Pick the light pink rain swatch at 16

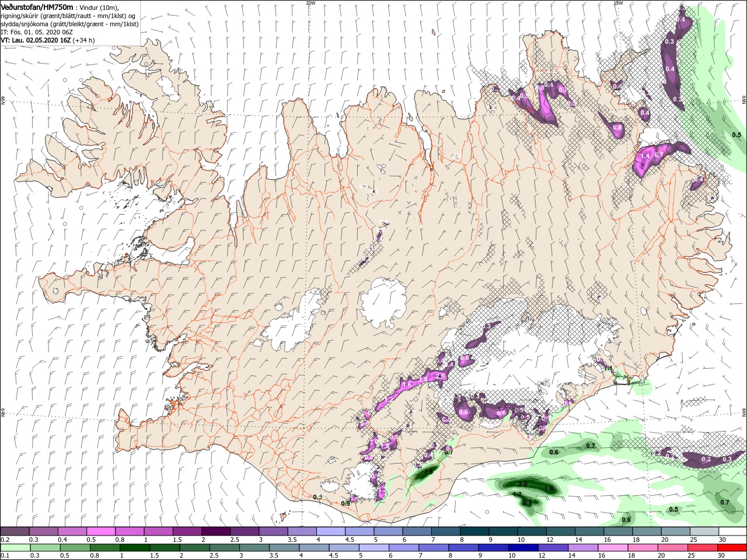[612, 547]
